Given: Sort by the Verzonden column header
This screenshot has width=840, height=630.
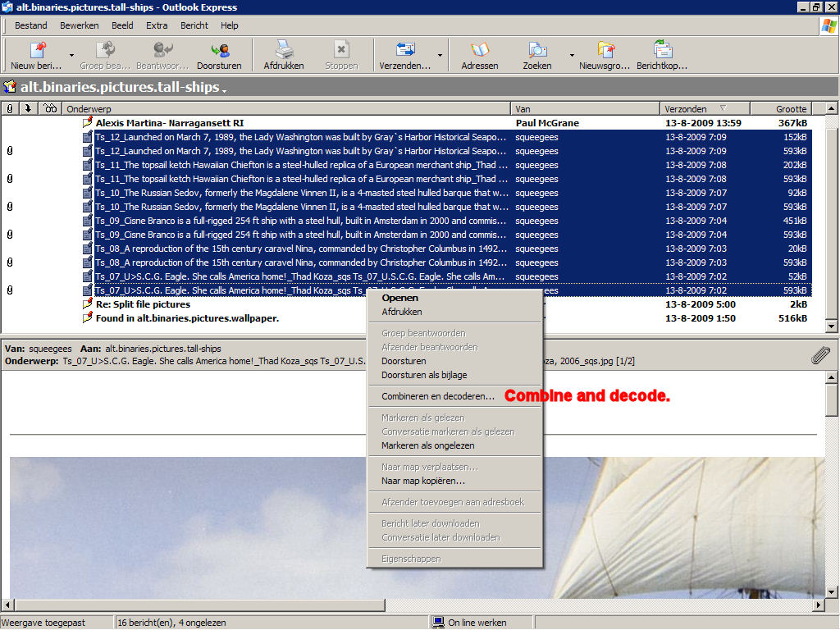Looking at the screenshot, I should pyautogui.click(x=705, y=109).
